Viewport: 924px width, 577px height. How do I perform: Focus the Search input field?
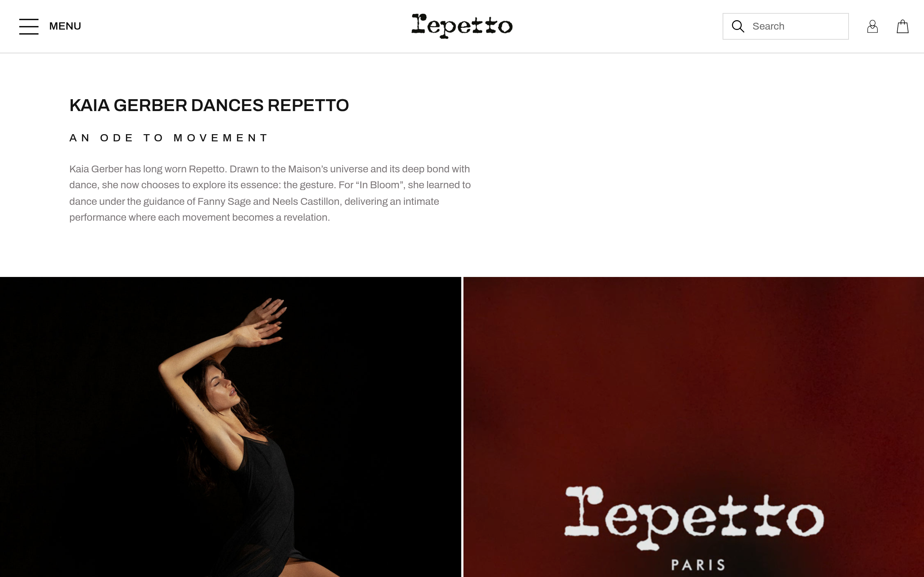click(785, 26)
